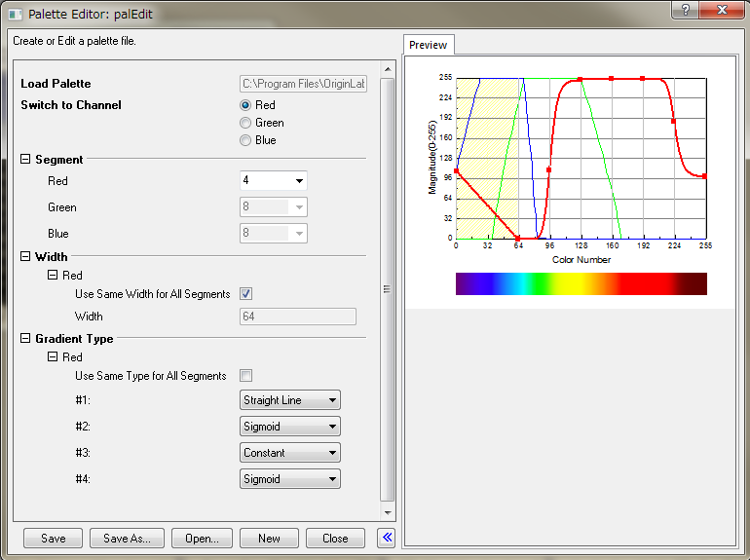Screen dimensions: 750x560
Task: Click the Save As... button
Action: coord(127,538)
